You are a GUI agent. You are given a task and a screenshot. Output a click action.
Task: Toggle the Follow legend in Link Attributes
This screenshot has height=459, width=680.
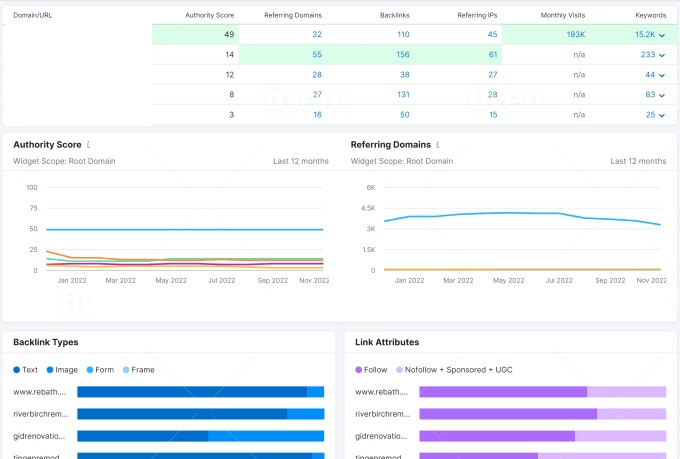[x=372, y=370]
